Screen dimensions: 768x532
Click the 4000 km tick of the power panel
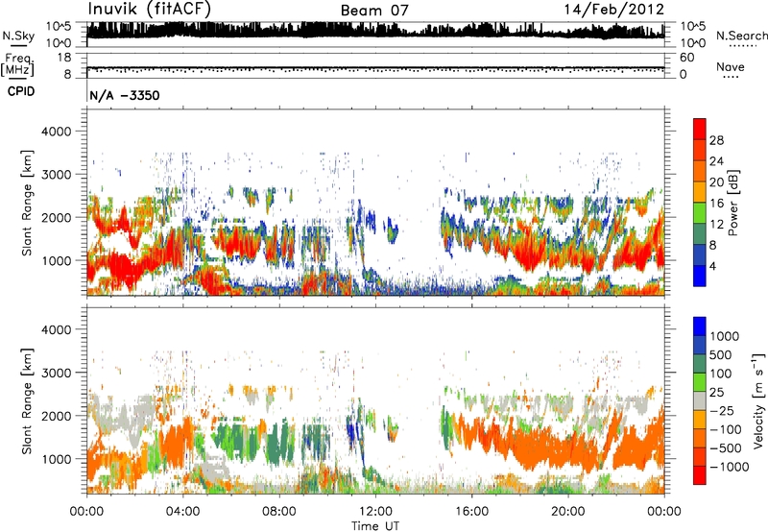tap(57, 132)
